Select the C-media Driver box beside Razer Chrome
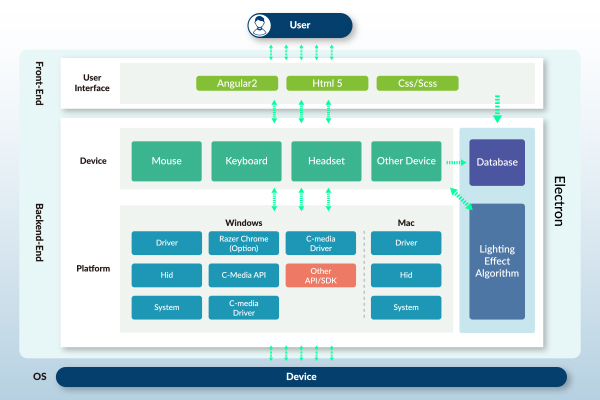The height and width of the screenshot is (400, 600). coord(321,243)
